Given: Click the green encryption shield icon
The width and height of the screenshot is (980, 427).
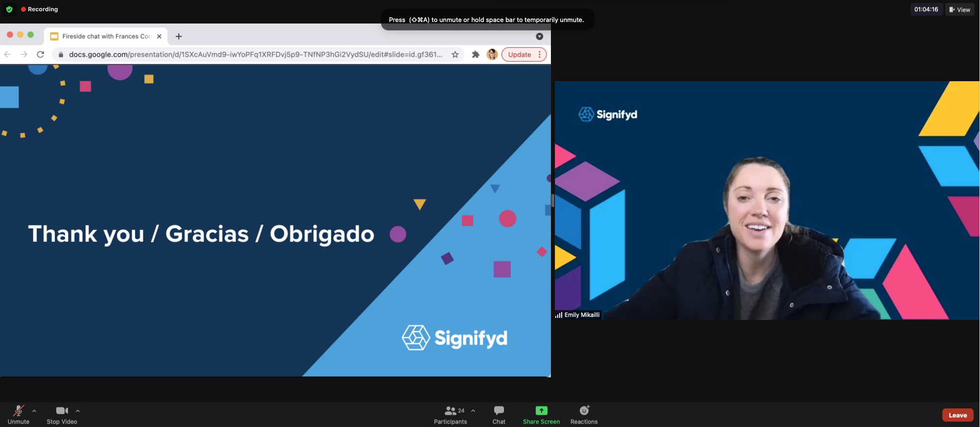Looking at the screenshot, I should coord(9,9).
